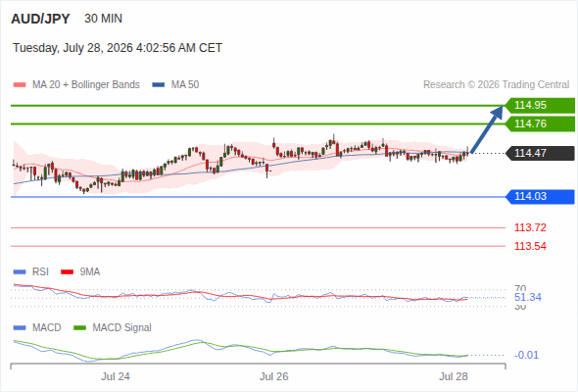Click the date and time stamp text
The height and width of the screenshot is (392, 578).
118,48
